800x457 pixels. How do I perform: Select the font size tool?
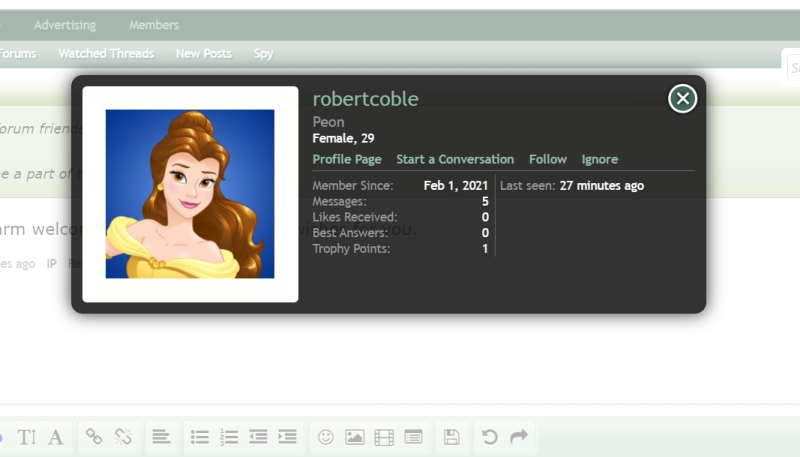point(27,437)
